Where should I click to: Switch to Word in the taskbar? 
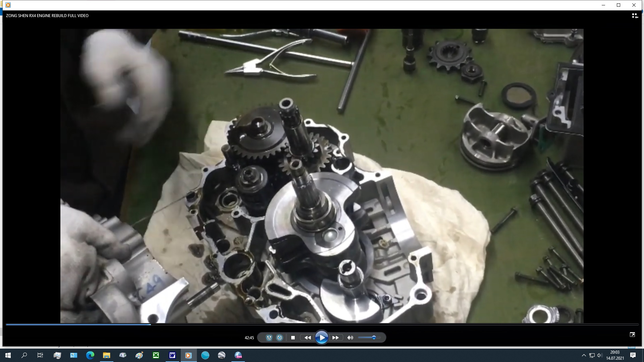172,355
